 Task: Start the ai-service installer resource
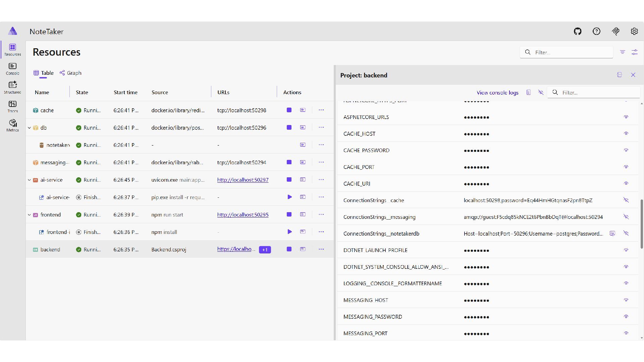tap(289, 197)
